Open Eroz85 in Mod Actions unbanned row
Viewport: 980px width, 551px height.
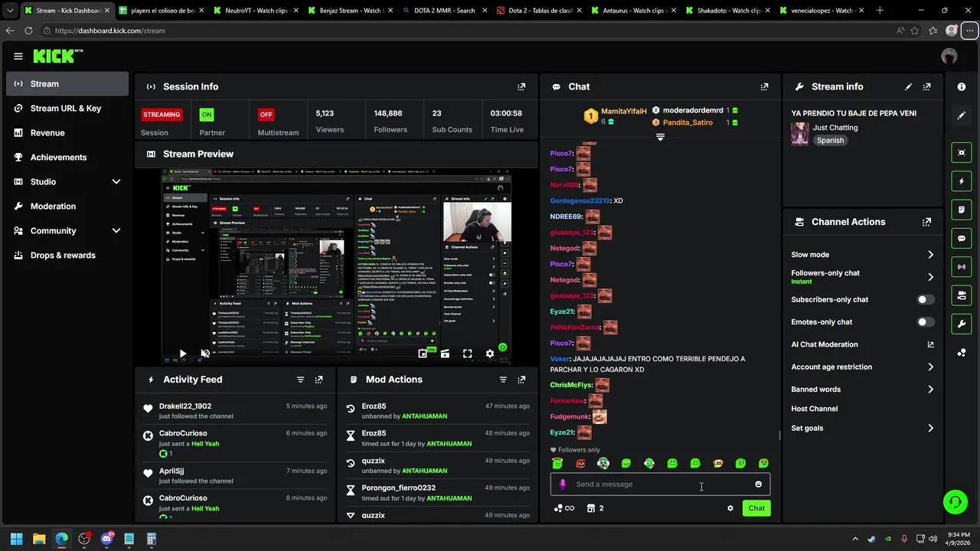[x=374, y=406]
